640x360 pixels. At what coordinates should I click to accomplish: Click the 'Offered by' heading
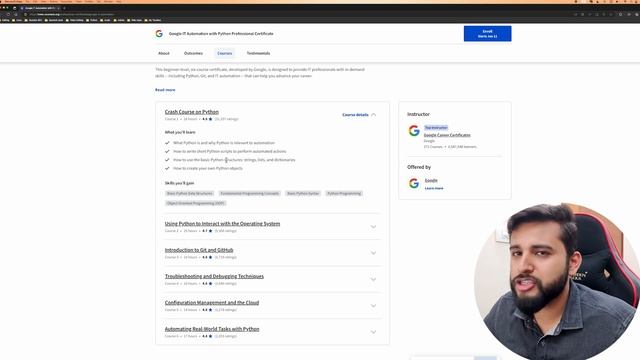tap(419, 167)
